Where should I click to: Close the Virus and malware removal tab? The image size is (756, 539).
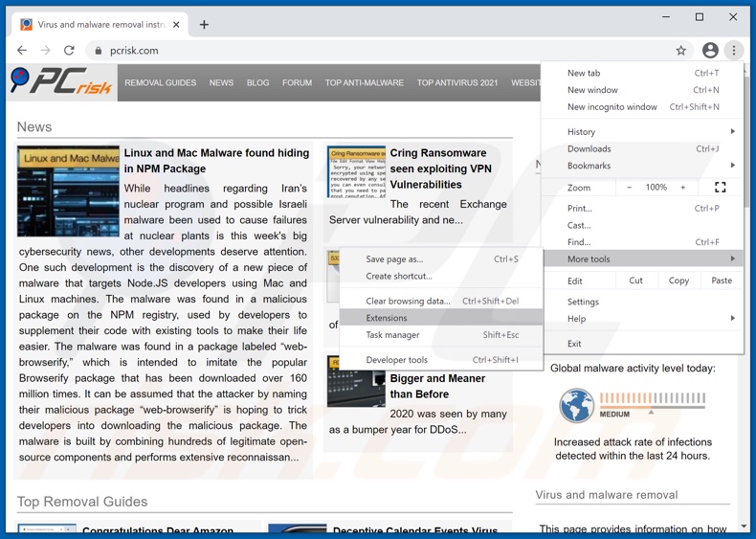pos(176,24)
